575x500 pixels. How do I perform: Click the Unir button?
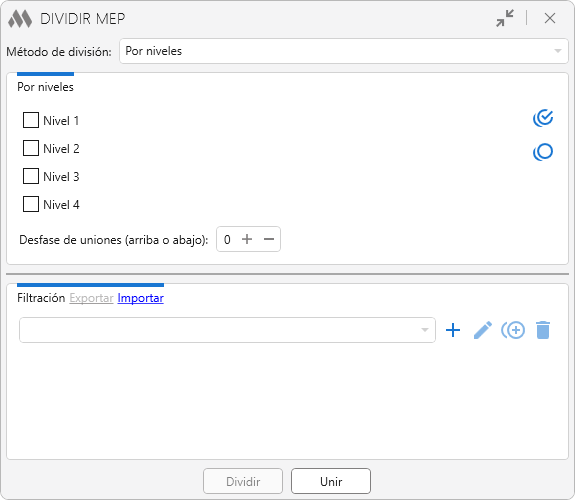pos(331,481)
